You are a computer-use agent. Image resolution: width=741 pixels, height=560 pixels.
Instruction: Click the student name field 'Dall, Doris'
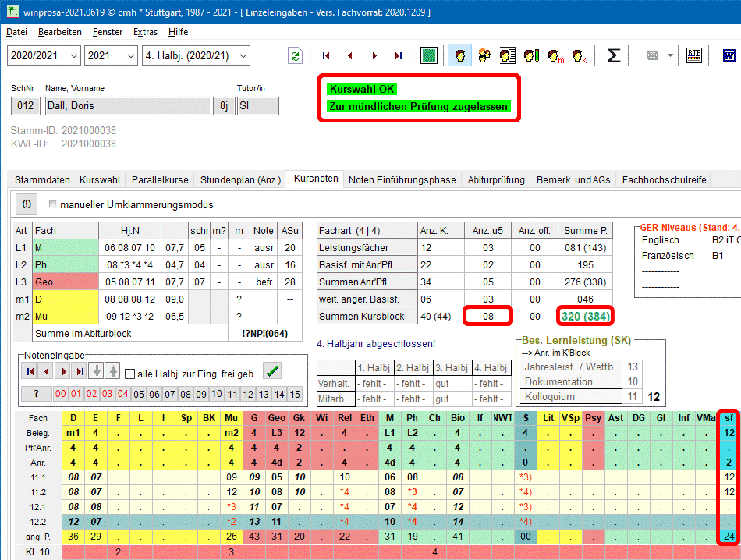click(125, 106)
